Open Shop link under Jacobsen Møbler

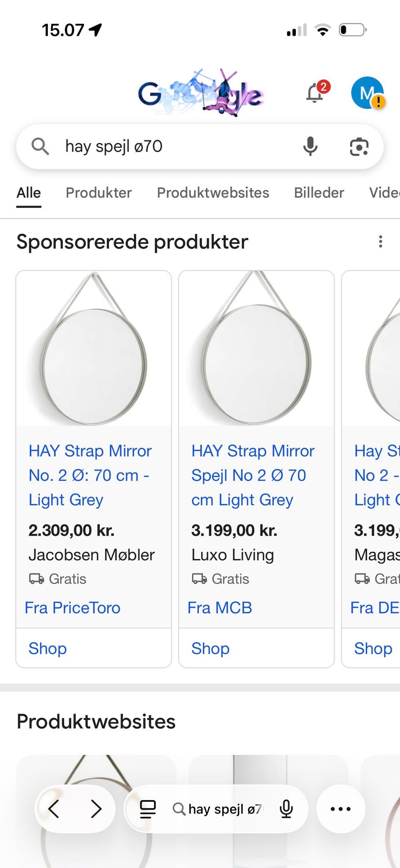pos(47,649)
